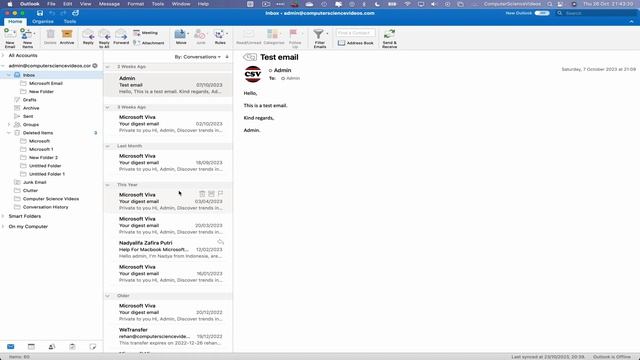Switch to Mail view in bottom navigation

coord(11,347)
